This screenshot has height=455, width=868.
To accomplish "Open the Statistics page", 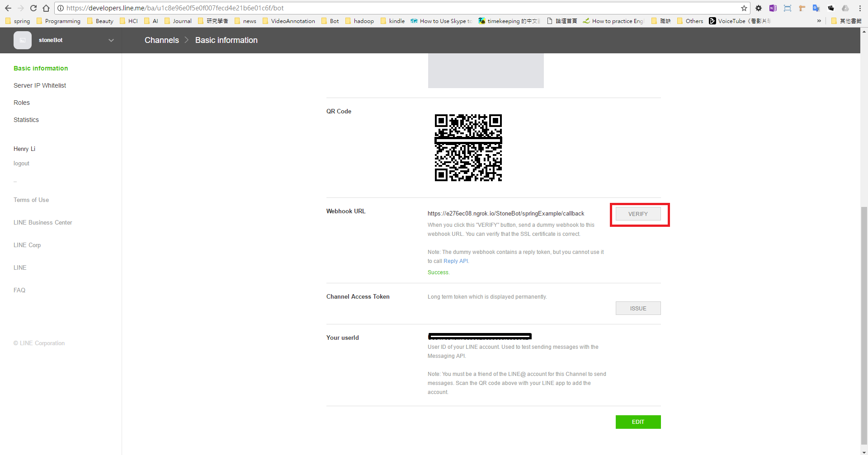I will pos(26,120).
